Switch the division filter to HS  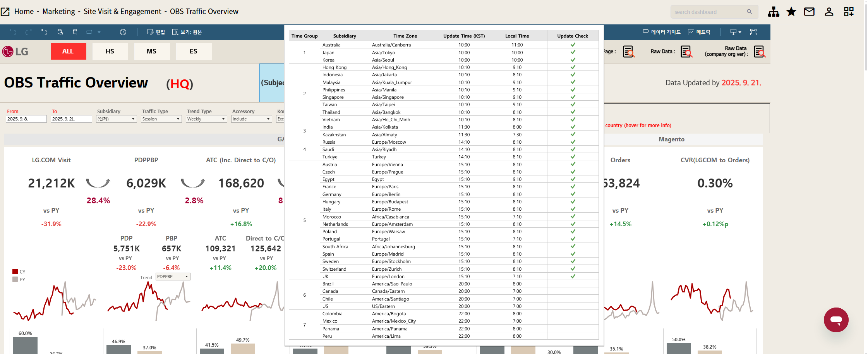(110, 51)
